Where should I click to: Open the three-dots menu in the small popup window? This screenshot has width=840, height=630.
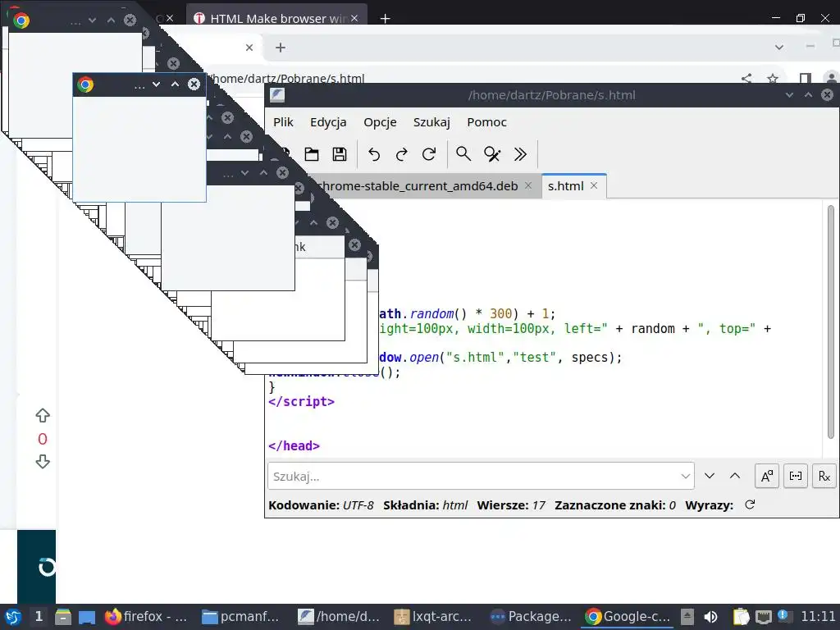139,85
